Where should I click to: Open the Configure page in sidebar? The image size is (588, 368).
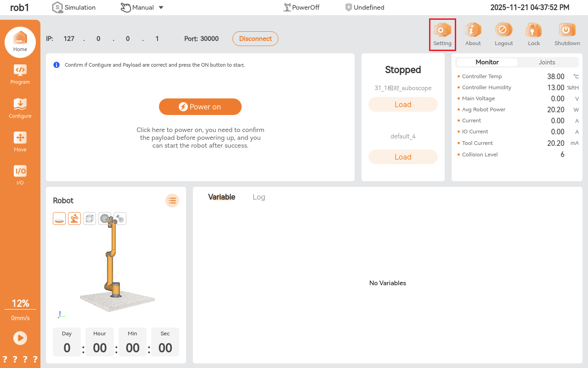click(x=20, y=108)
